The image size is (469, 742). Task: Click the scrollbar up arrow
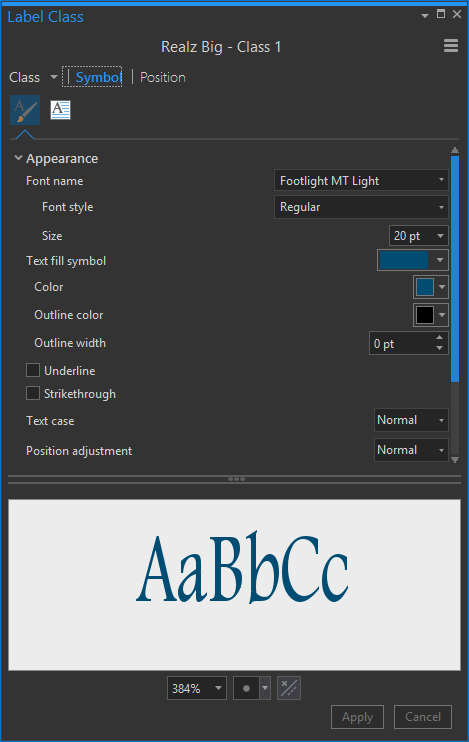click(455, 150)
